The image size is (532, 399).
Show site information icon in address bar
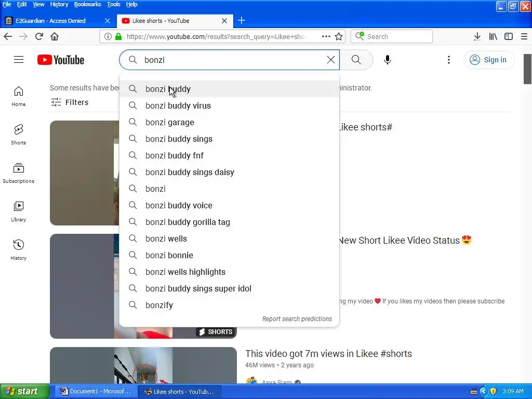click(108, 36)
